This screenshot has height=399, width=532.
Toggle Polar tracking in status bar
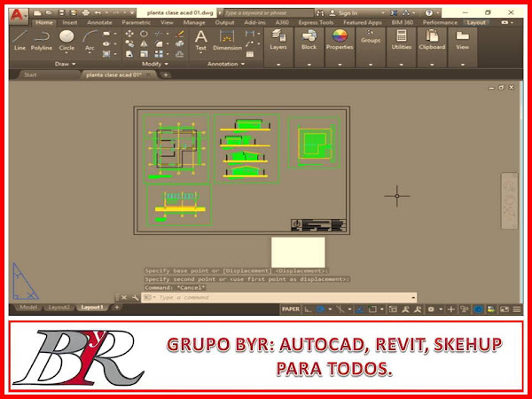pyautogui.click(x=320, y=309)
